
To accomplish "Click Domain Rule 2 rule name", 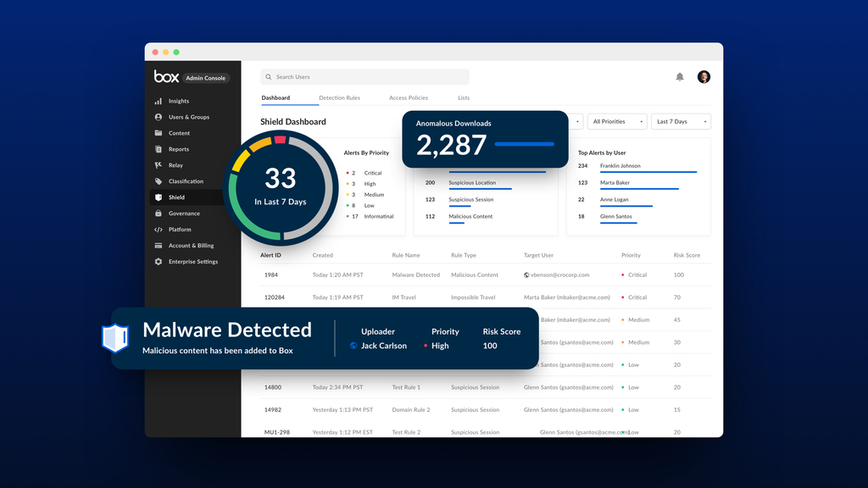I will click(x=411, y=410).
